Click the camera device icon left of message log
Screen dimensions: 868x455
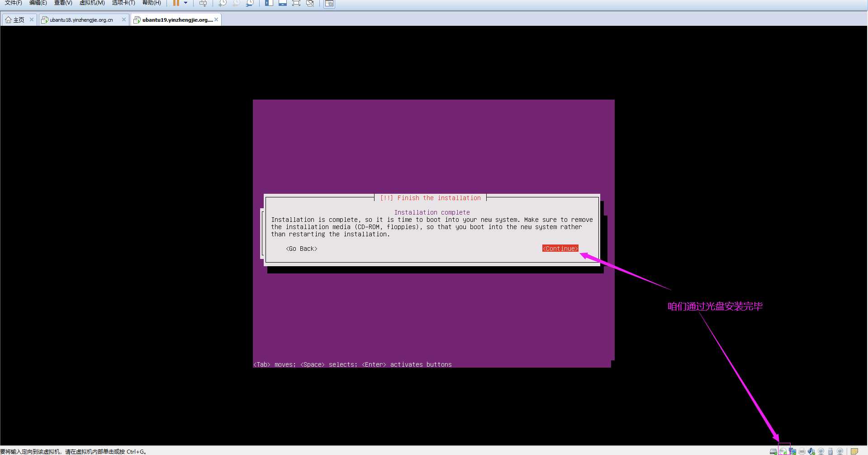pyautogui.click(x=840, y=451)
